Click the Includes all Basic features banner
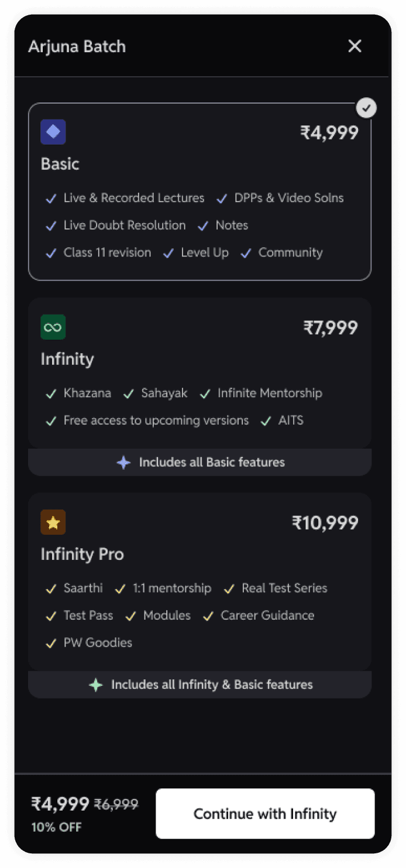 click(x=200, y=462)
